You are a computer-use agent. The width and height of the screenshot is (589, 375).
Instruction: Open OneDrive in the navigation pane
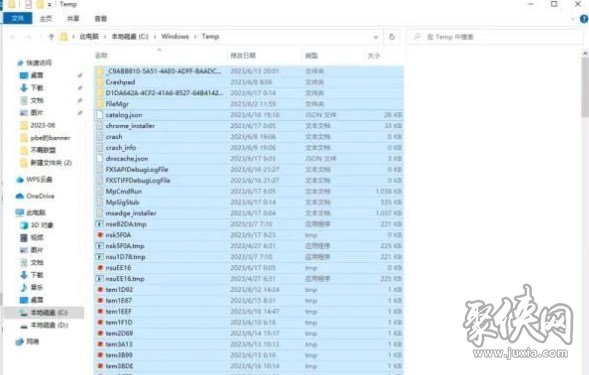click(40, 196)
